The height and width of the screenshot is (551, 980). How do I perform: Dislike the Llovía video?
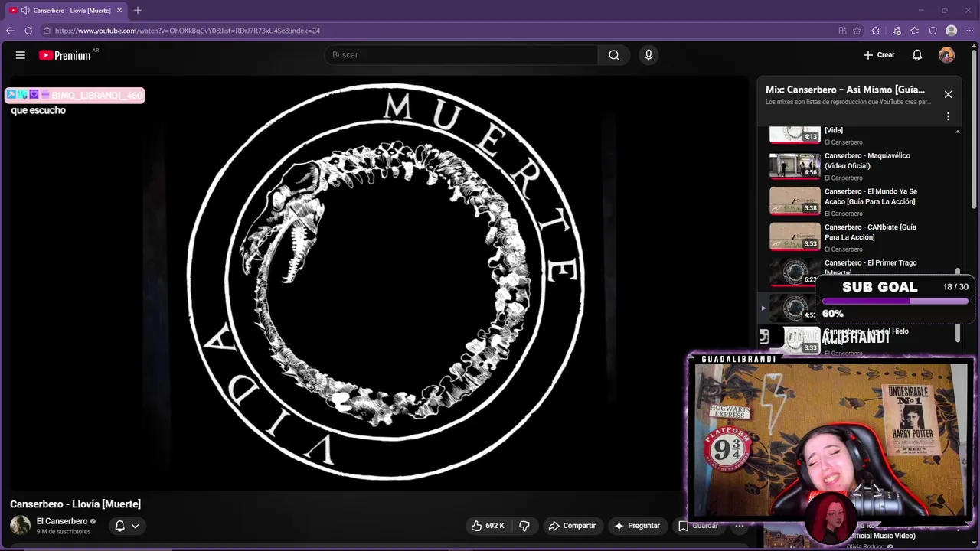pyautogui.click(x=524, y=526)
